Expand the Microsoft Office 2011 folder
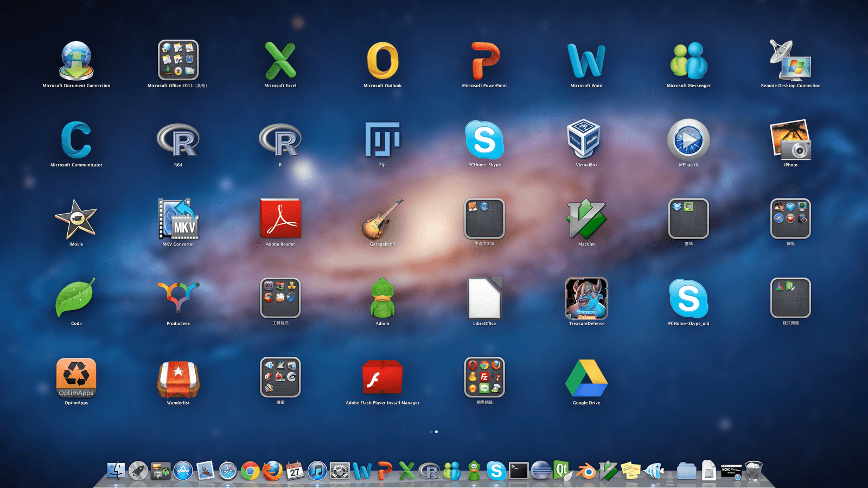Image resolution: width=868 pixels, height=488 pixels. click(x=178, y=60)
